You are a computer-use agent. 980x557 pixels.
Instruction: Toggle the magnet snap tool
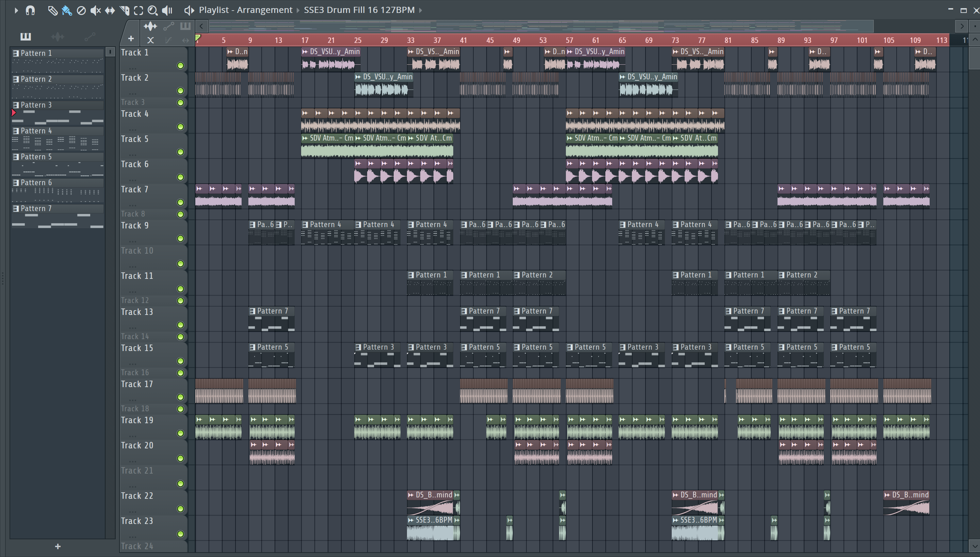click(30, 10)
